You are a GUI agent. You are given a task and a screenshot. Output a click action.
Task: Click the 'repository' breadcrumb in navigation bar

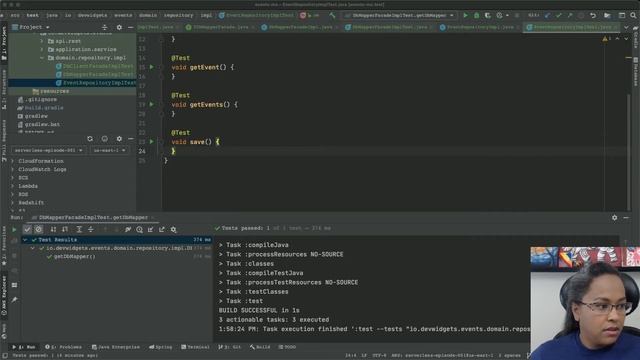pyautogui.click(x=178, y=15)
